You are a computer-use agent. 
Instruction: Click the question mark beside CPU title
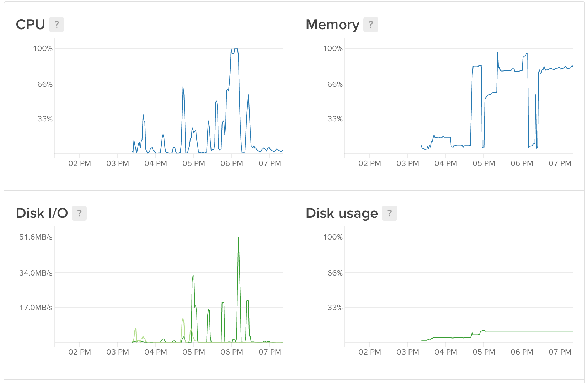[x=57, y=24]
